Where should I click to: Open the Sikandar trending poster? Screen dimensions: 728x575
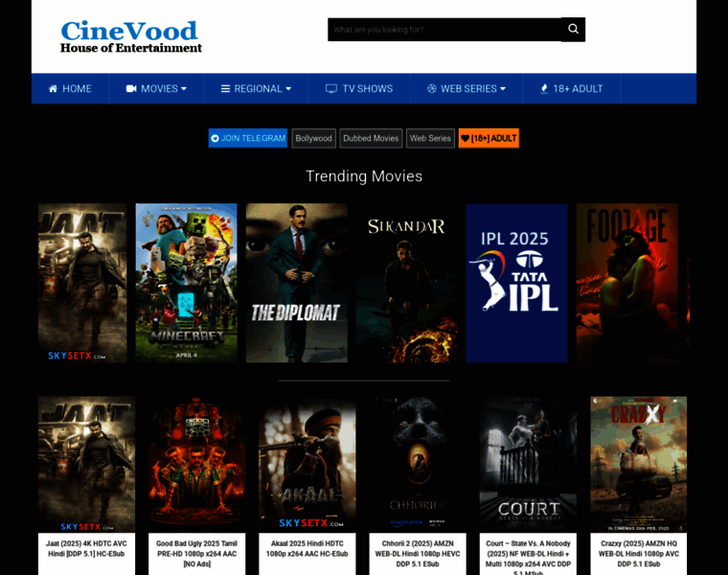407,283
